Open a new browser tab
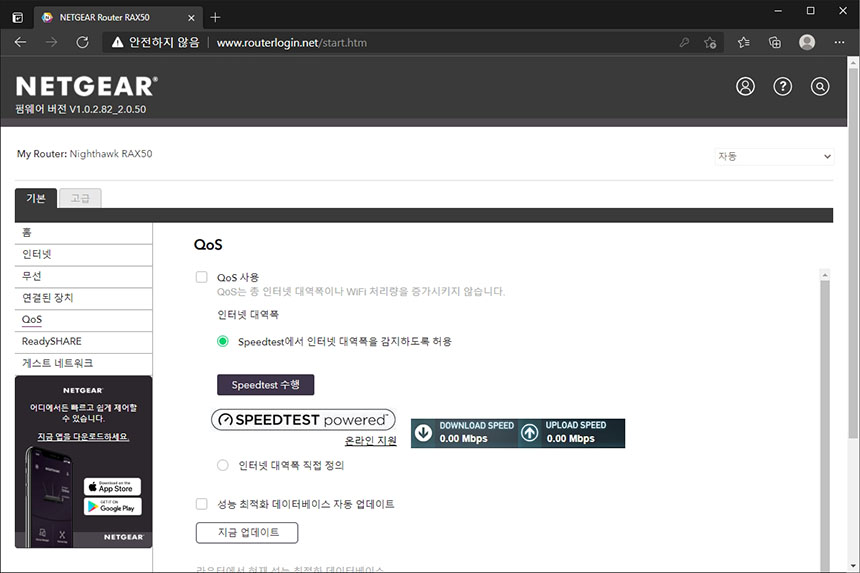The width and height of the screenshot is (860, 573). pyautogui.click(x=215, y=18)
